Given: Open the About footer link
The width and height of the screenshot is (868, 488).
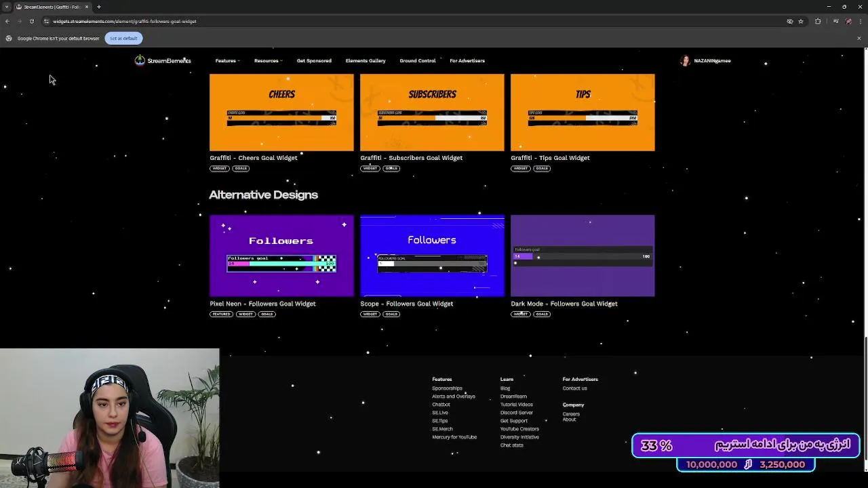Looking at the screenshot, I should pyautogui.click(x=569, y=420).
